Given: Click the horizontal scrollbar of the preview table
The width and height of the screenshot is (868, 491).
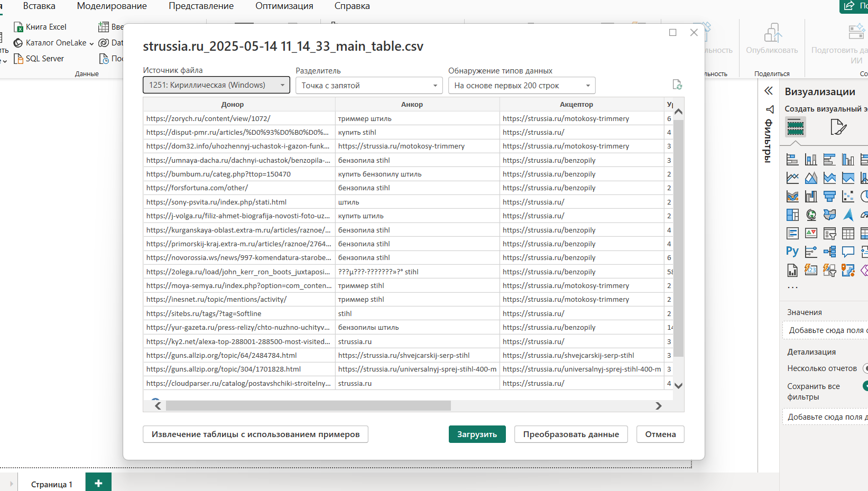Looking at the screenshot, I should 308,406.
